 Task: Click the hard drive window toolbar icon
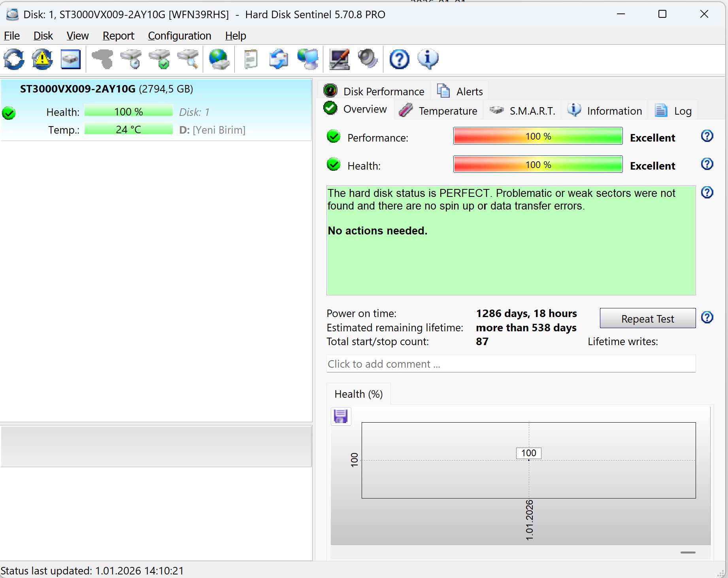(x=71, y=59)
